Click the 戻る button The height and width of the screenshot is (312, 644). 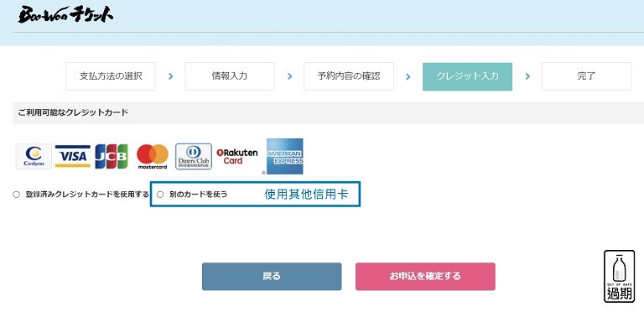272,276
